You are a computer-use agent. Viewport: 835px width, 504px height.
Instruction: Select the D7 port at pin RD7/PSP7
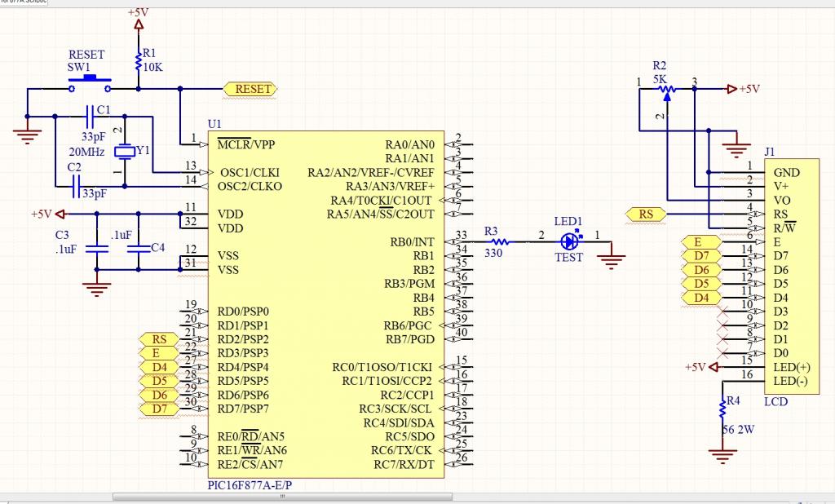point(158,409)
